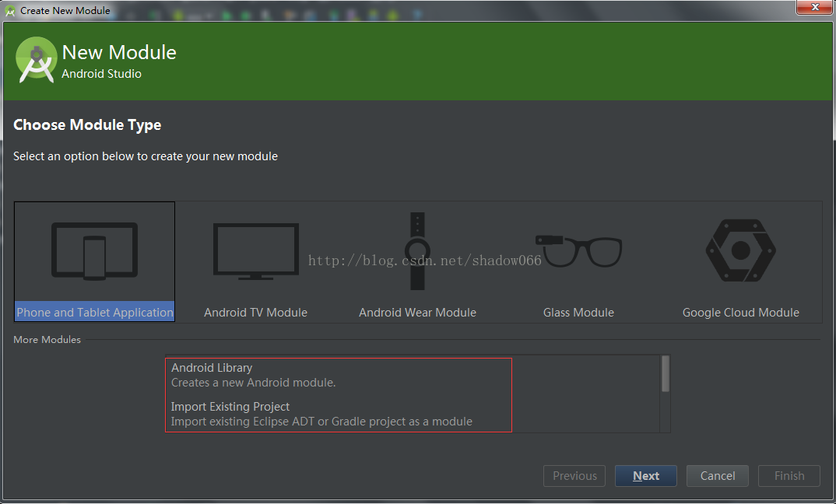The height and width of the screenshot is (504, 836).
Task: Close the Create New Module dialog
Action: click(815, 8)
